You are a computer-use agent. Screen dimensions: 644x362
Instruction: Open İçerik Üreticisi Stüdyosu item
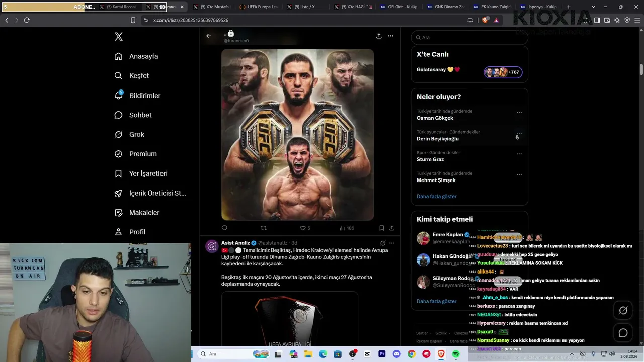[x=150, y=193]
